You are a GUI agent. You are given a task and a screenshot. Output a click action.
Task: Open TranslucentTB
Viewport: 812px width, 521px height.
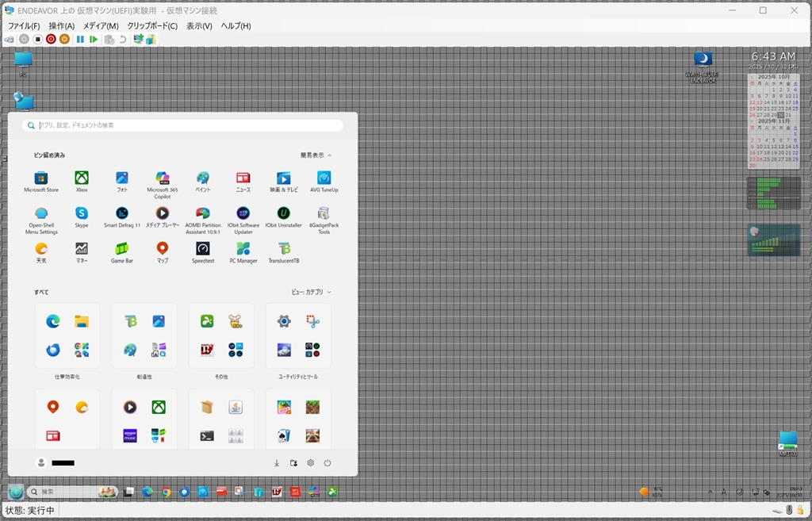coord(284,253)
